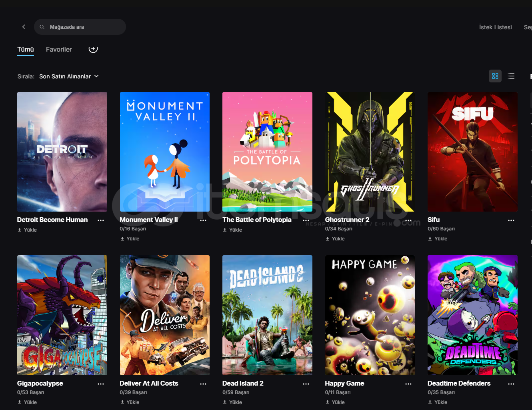The image size is (532, 410).
Task: Click Yükle text for Ghostrunner 2
Action: [x=338, y=239]
